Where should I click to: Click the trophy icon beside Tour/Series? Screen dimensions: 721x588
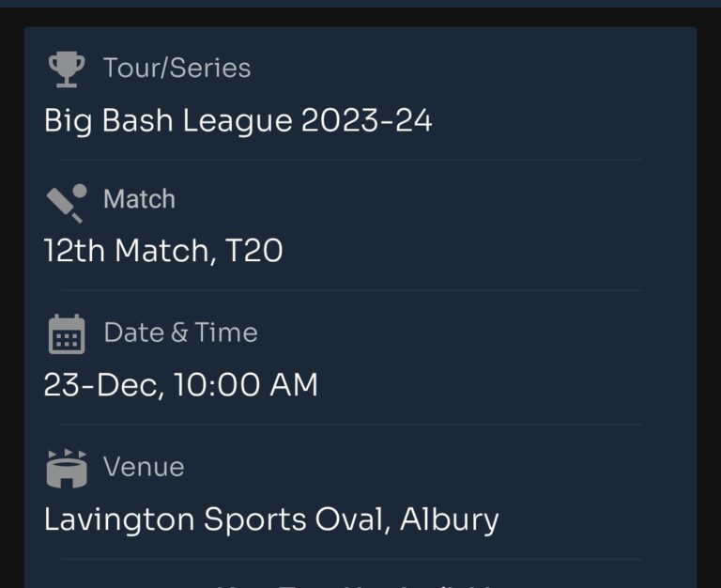[x=67, y=69]
